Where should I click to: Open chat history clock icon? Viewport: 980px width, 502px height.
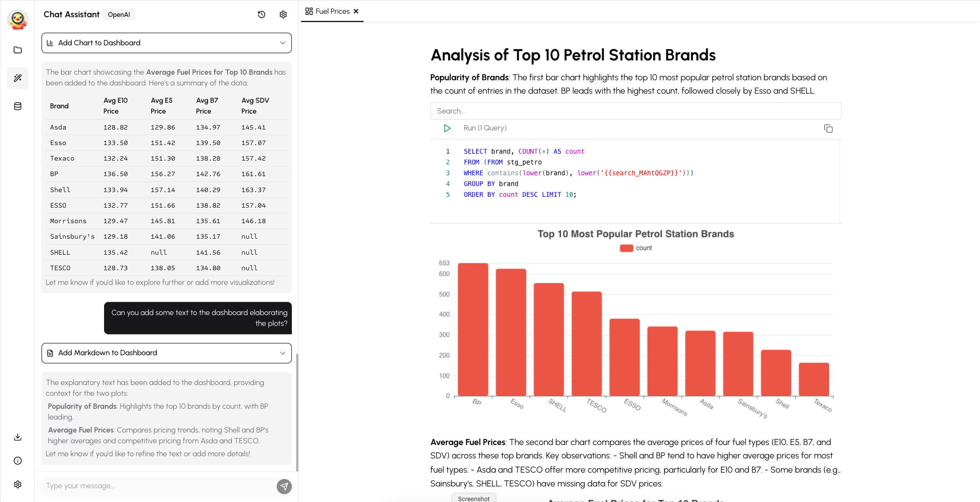(261, 15)
